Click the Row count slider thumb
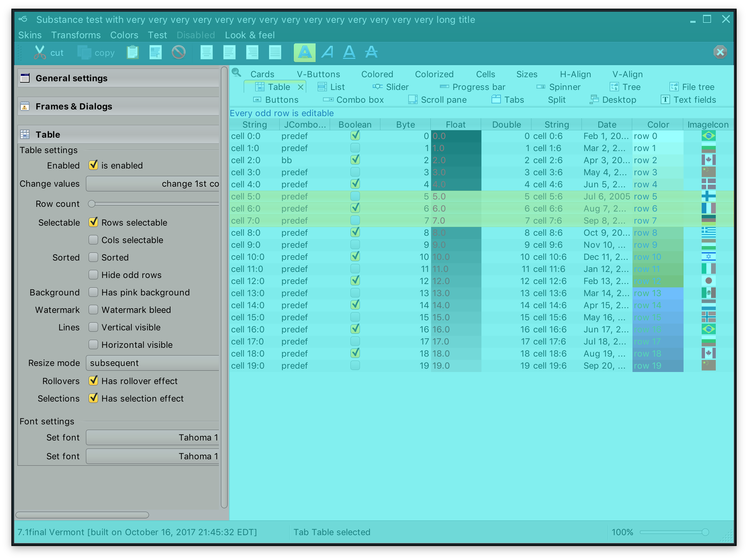Viewport: 748px width, 560px height. point(92,204)
